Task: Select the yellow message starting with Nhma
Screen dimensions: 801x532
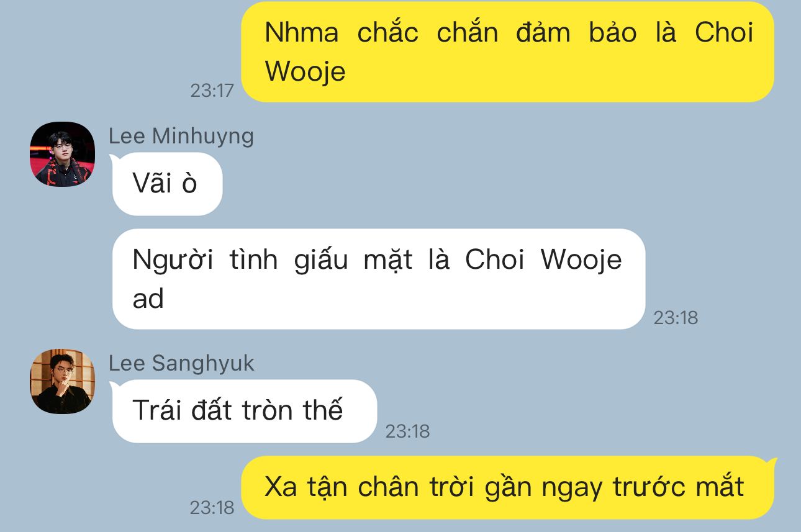Action: coord(507,52)
